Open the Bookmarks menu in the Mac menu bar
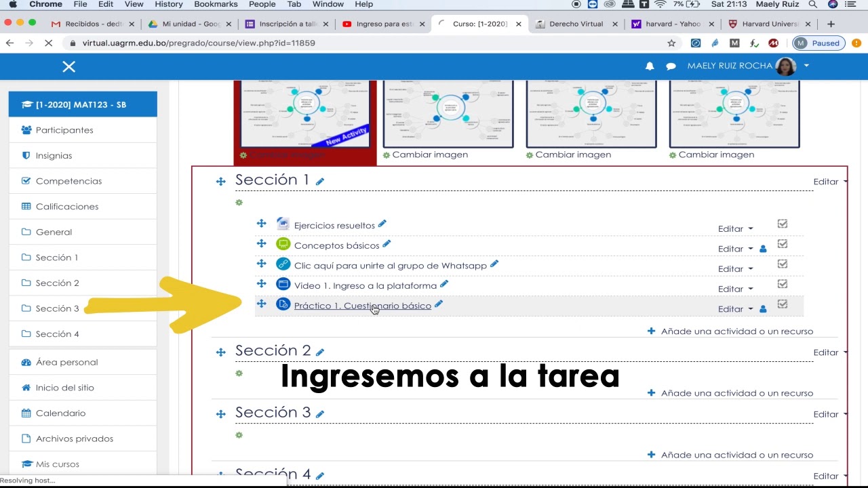 (x=216, y=4)
